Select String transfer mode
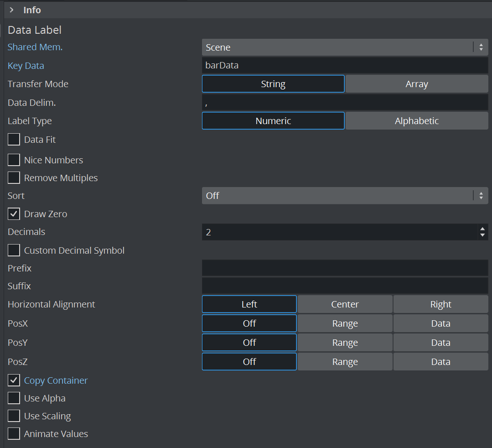Screen dimensions: 492x448 pos(273,84)
